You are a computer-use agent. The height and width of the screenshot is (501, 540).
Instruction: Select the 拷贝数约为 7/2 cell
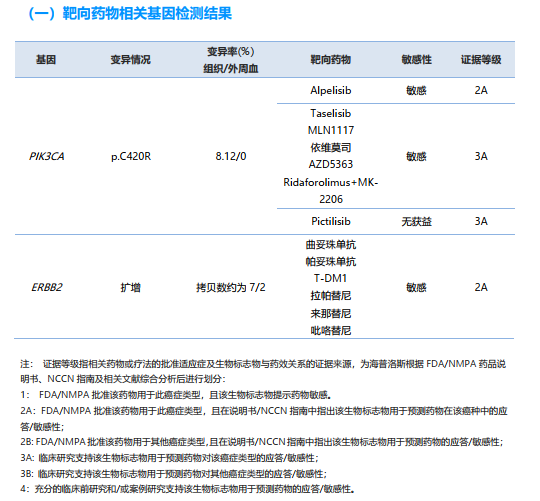[x=231, y=287]
